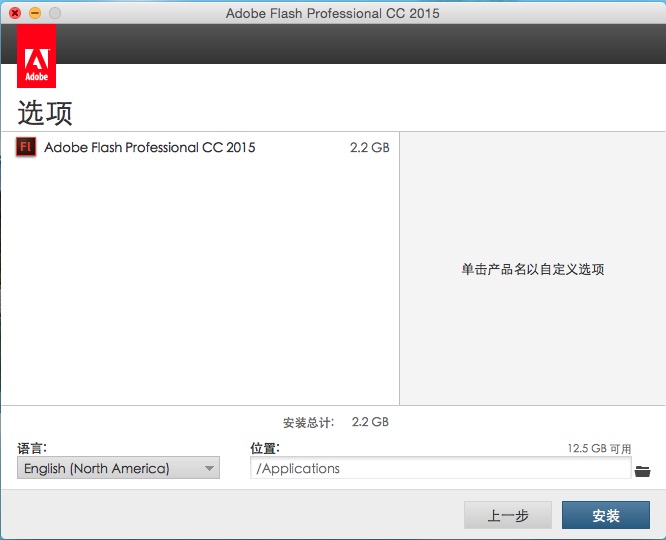The height and width of the screenshot is (540, 666).
Task: Click the window title Adobe Flash Professional CC 2015
Action: click(x=333, y=13)
